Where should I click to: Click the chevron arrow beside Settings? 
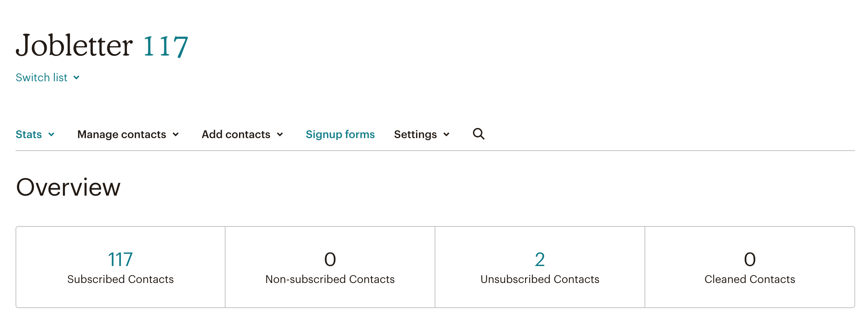tap(447, 134)
